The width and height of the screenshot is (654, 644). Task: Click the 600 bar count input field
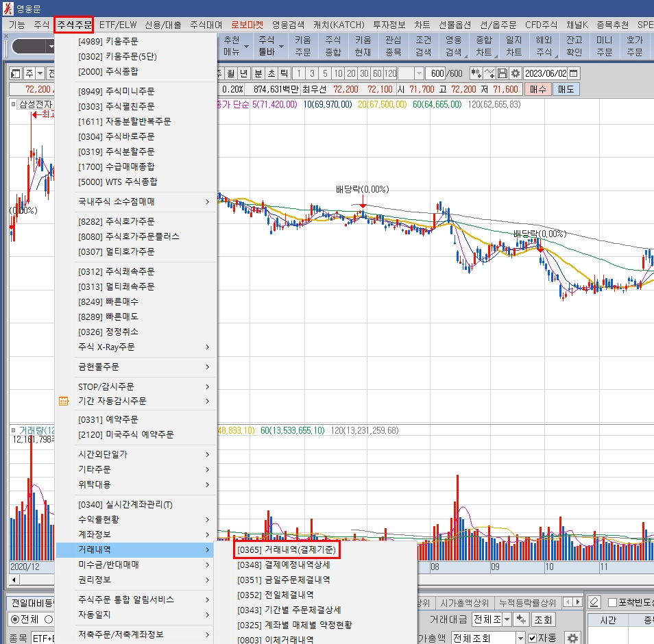435,74
